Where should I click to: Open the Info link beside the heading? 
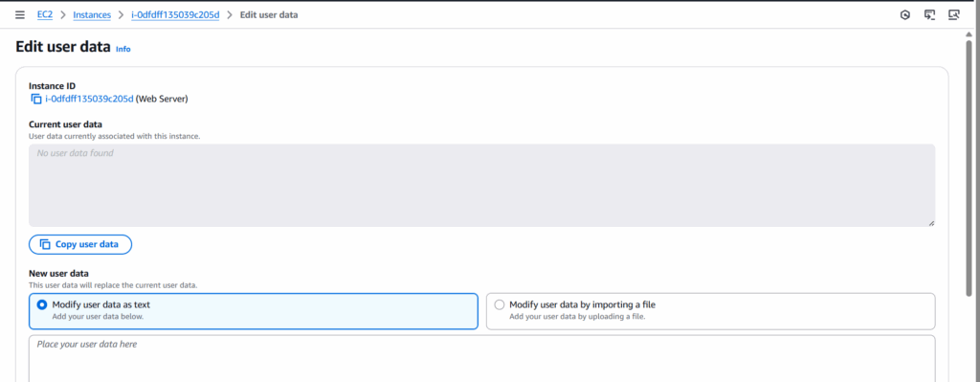pos(123,49)
